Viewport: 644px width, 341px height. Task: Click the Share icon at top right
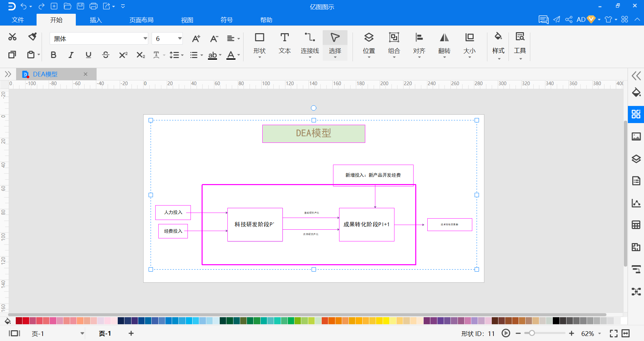click(569, 19)
